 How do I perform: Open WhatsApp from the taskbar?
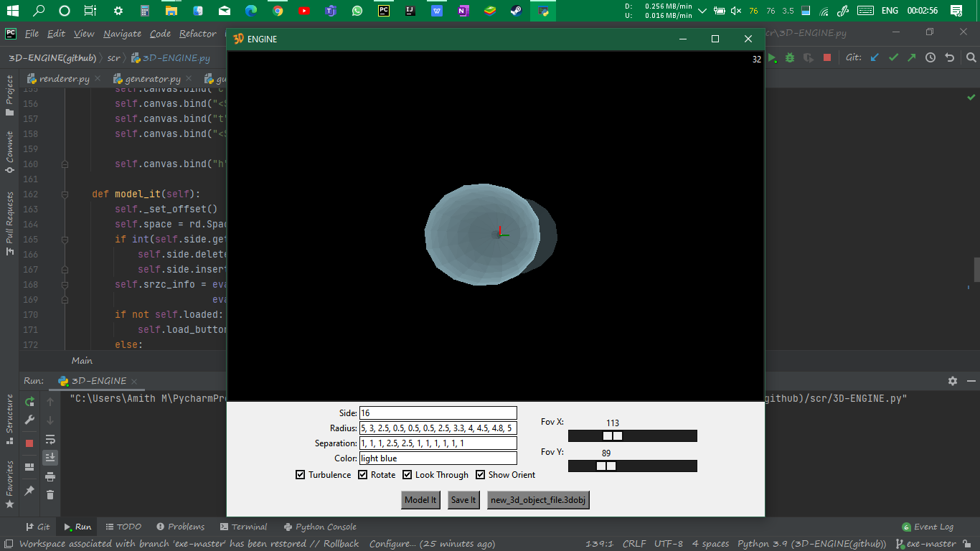tap(357, 11)
